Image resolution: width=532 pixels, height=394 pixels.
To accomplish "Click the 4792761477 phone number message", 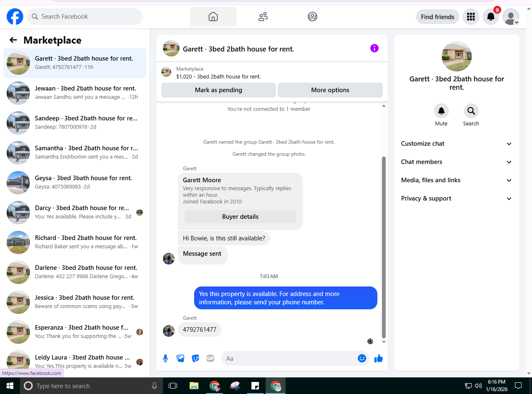I will tap(199, 330).
